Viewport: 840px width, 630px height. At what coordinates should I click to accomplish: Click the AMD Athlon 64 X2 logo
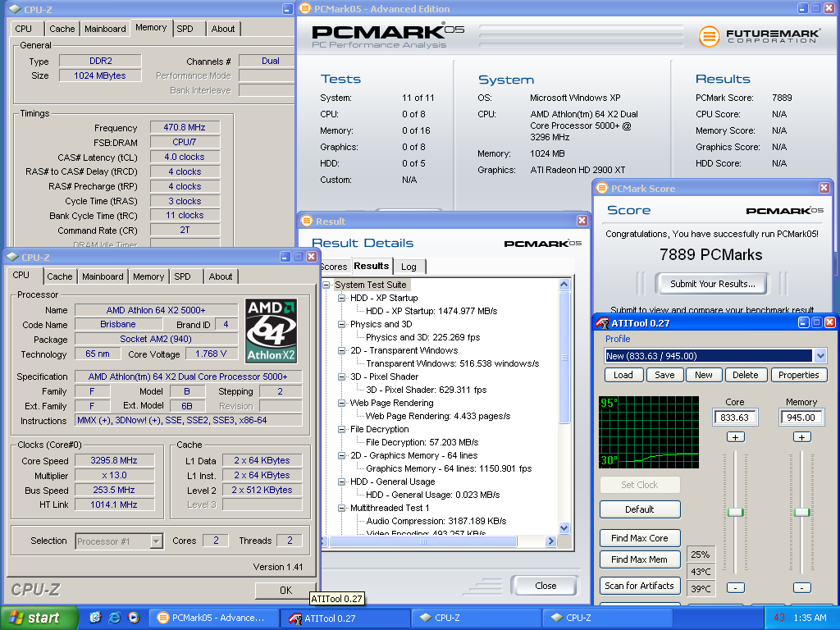coord(271,331)
